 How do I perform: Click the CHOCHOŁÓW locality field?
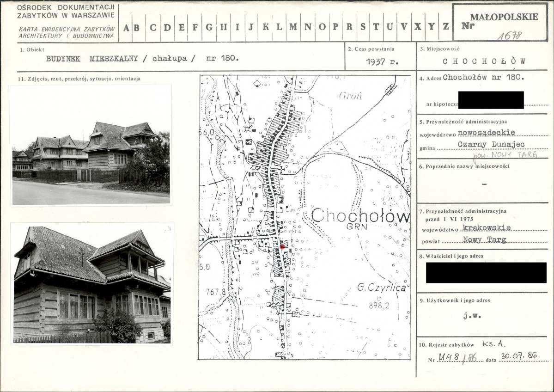(484, 61)
